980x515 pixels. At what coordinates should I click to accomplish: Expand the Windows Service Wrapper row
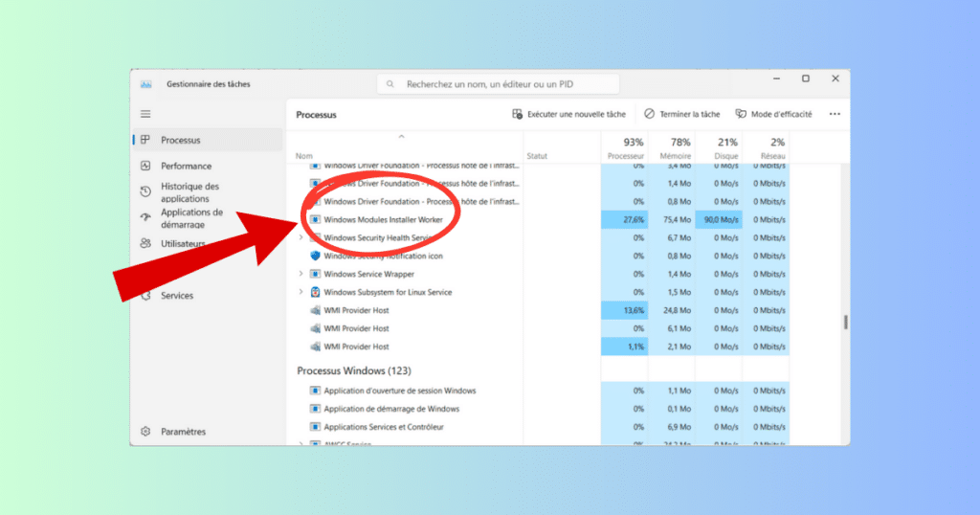(x=301, y=274)
